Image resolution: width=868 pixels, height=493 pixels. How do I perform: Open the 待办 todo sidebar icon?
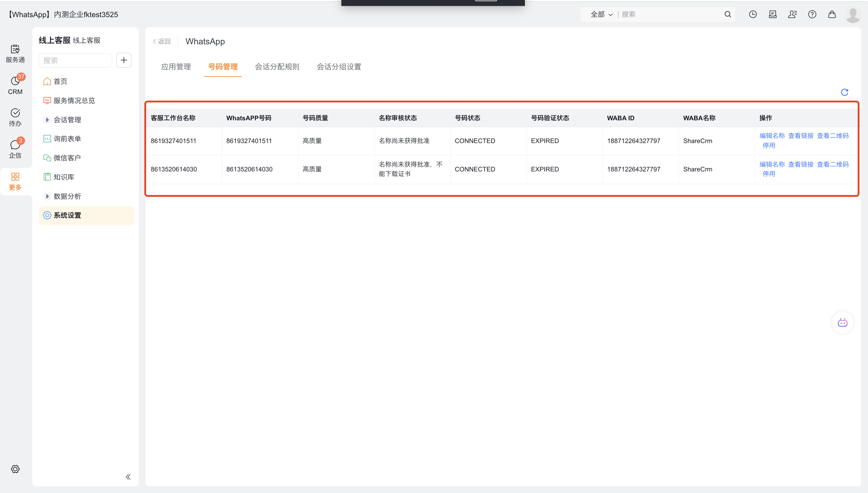15,117
